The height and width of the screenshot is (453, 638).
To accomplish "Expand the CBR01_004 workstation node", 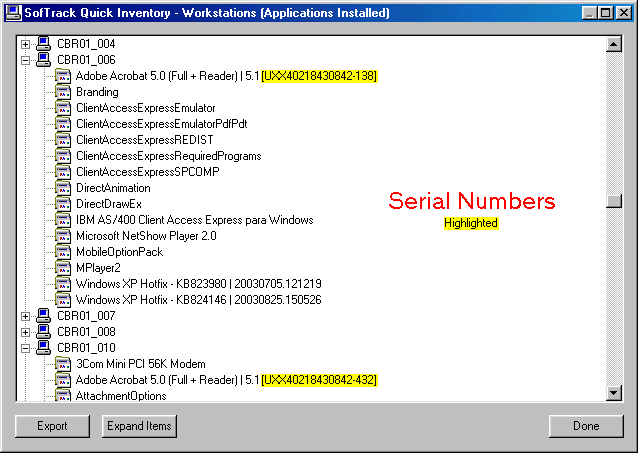I will [25, 44].
